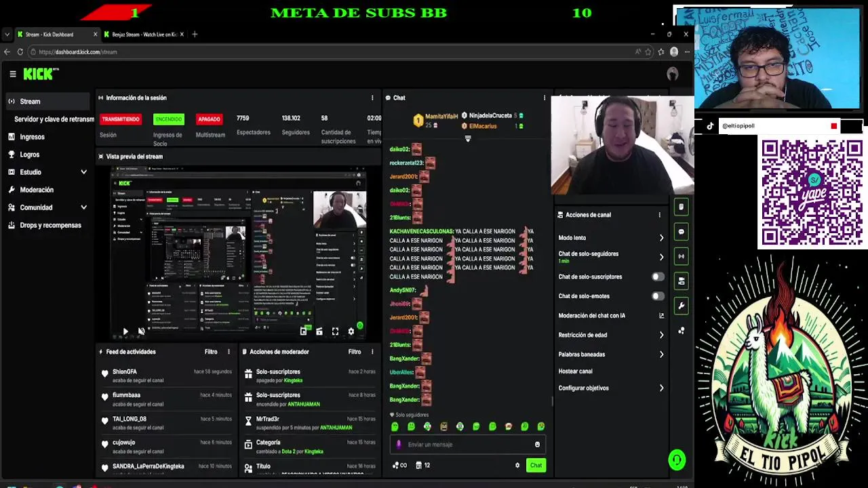The image size is (868, 488).
Task: Open Acciones de moderador three-dot menu
Action: pos(372,352)
